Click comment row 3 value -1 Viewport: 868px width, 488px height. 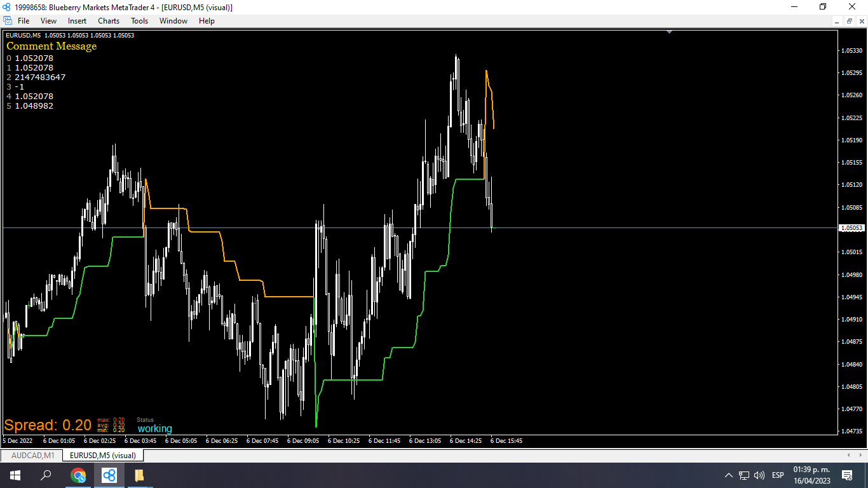(20, 87)
